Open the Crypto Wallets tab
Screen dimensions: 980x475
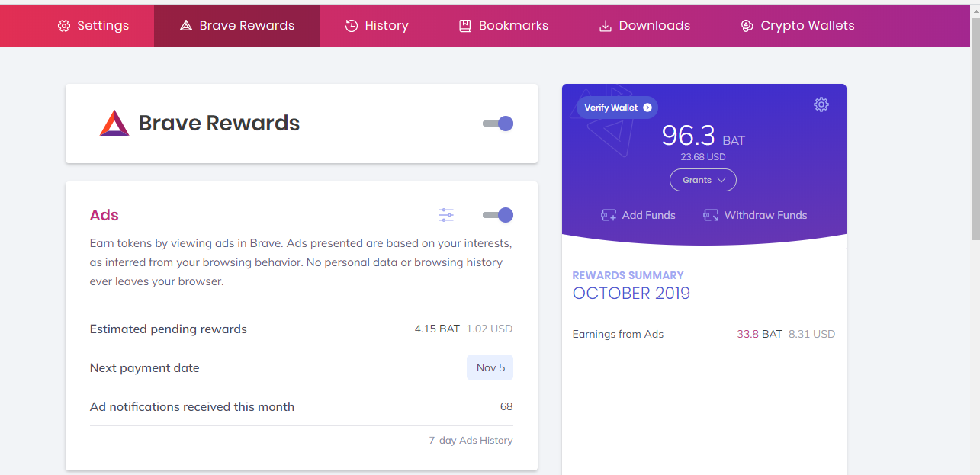798,26
